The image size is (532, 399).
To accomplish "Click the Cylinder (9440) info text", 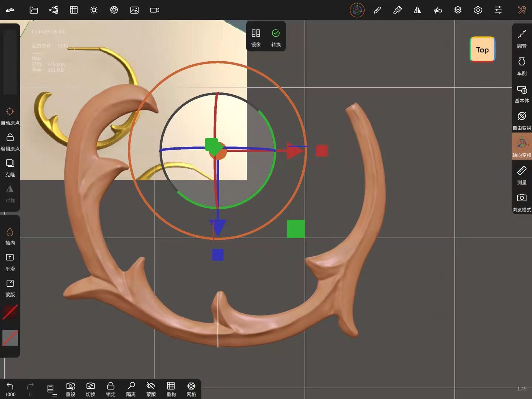I will click(48, 32).
